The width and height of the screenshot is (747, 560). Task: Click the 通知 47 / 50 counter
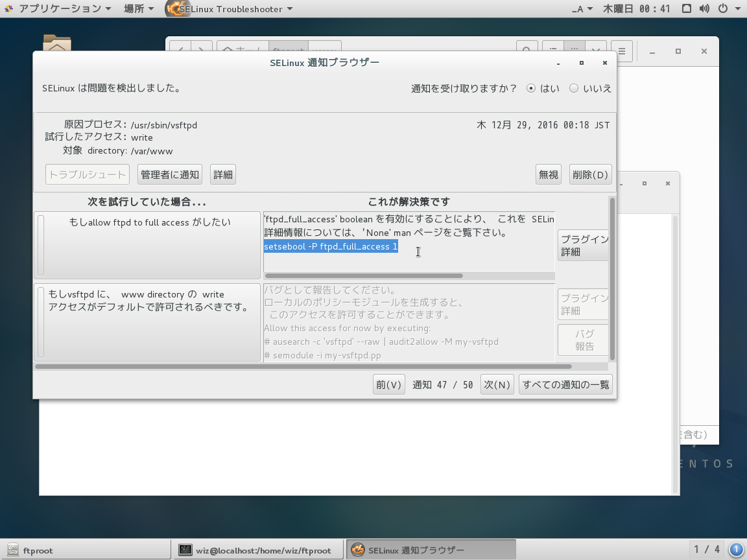(443, 385)
